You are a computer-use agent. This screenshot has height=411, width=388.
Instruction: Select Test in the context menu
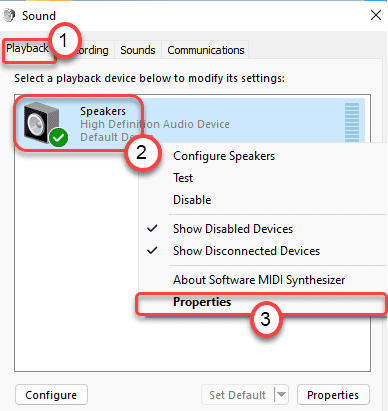pos(183,178)
